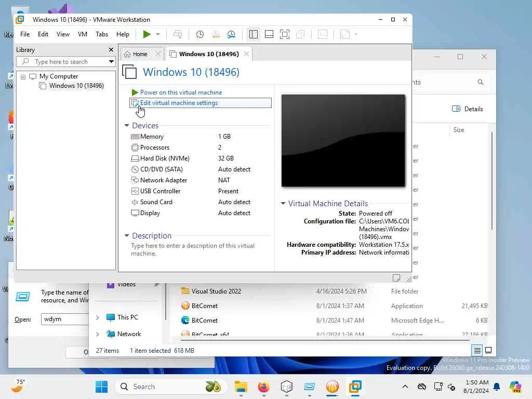This screenshot has height=399, width=532.
Task: Click the VM description text field
Action: pyautogui.click(x=193, y=250)
